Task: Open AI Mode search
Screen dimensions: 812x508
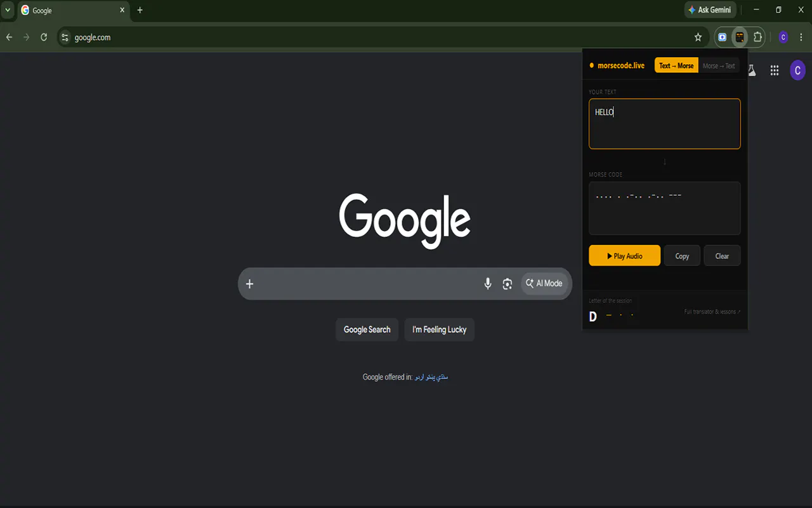Action: [x=544, y=284]
